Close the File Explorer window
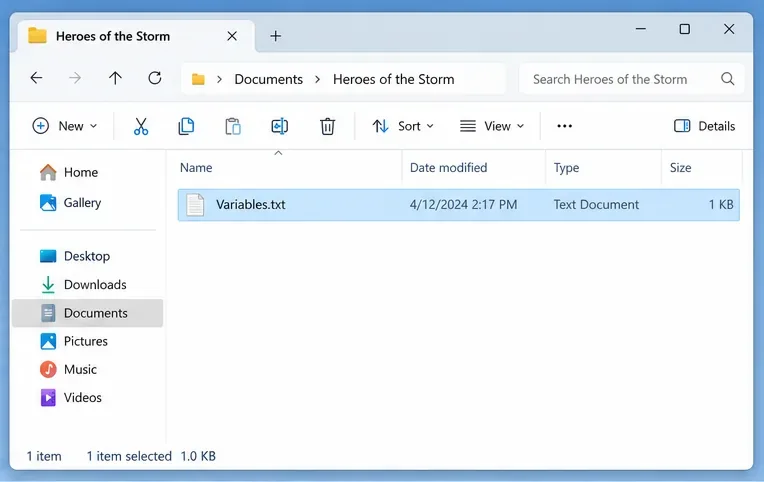Screen dimensions: 764x482 coord(729,29)
